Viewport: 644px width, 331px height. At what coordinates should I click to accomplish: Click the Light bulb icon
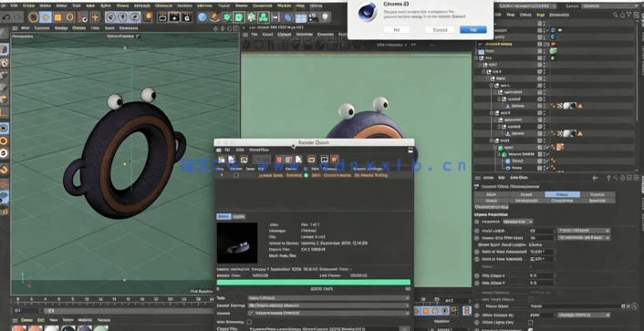tap(326, 17)
